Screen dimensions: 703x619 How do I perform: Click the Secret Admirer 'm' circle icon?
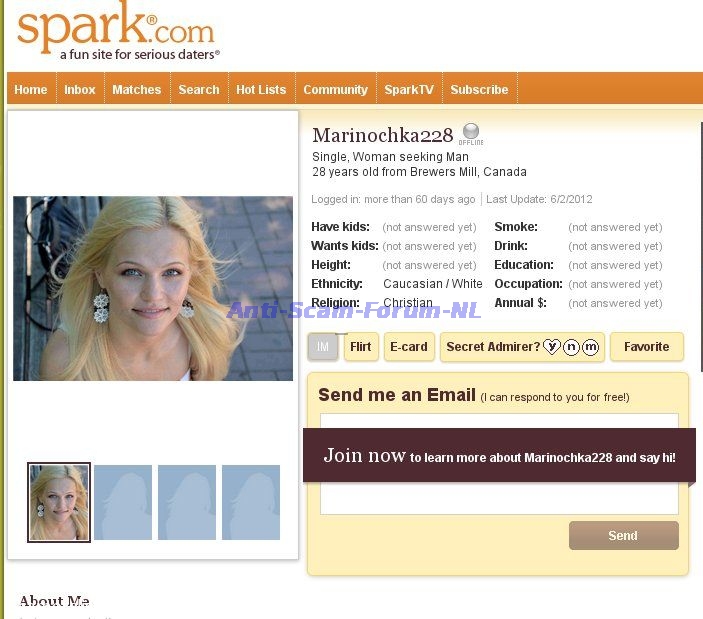coord(590,347)
